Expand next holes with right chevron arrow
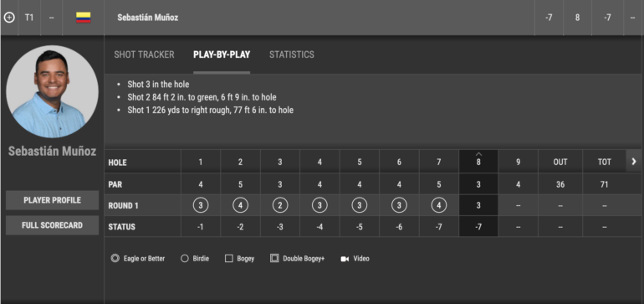The image size is (644, 304). tap(634, 162)
